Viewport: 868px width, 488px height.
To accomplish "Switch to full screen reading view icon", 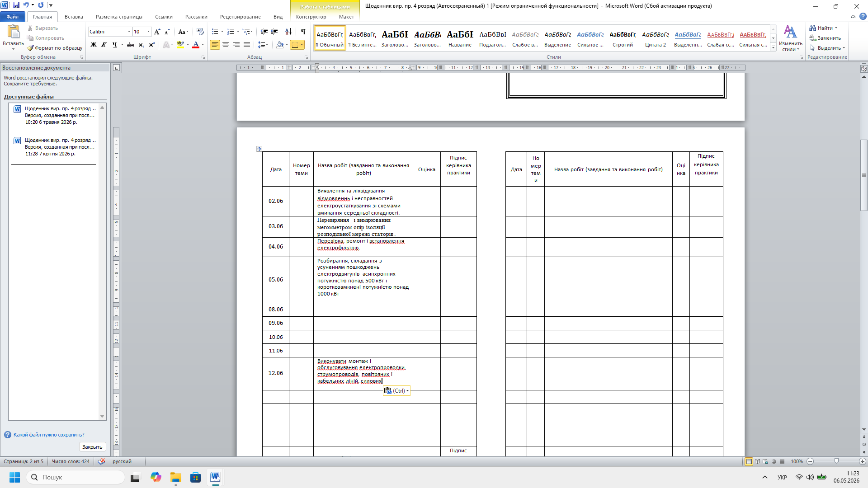I will (757, 461).
